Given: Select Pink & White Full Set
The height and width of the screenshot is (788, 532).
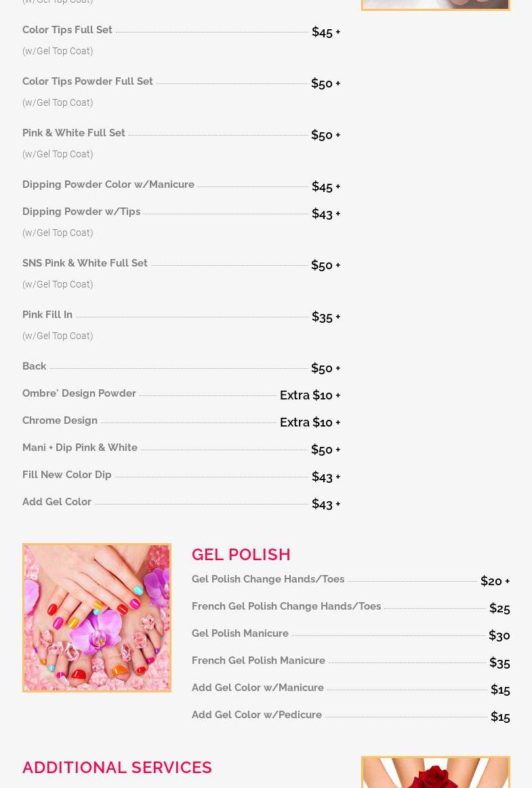Looking at the screenshot, I should [73, 133].
